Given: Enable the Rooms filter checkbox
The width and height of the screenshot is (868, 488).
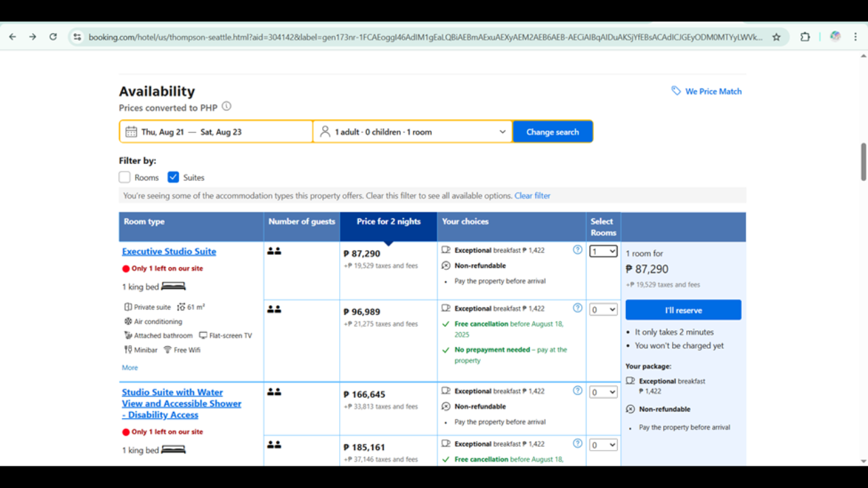Looking at the screenshot, I should point(125,177).
